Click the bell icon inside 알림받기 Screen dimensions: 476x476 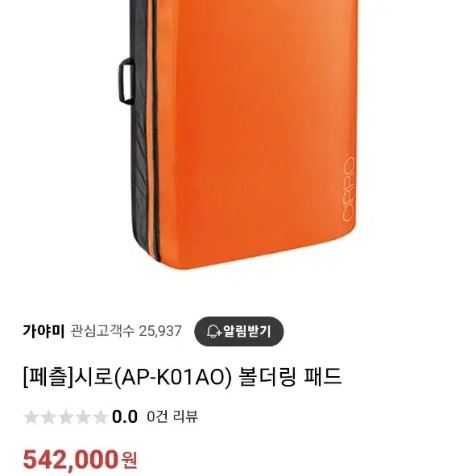(214, 332)
